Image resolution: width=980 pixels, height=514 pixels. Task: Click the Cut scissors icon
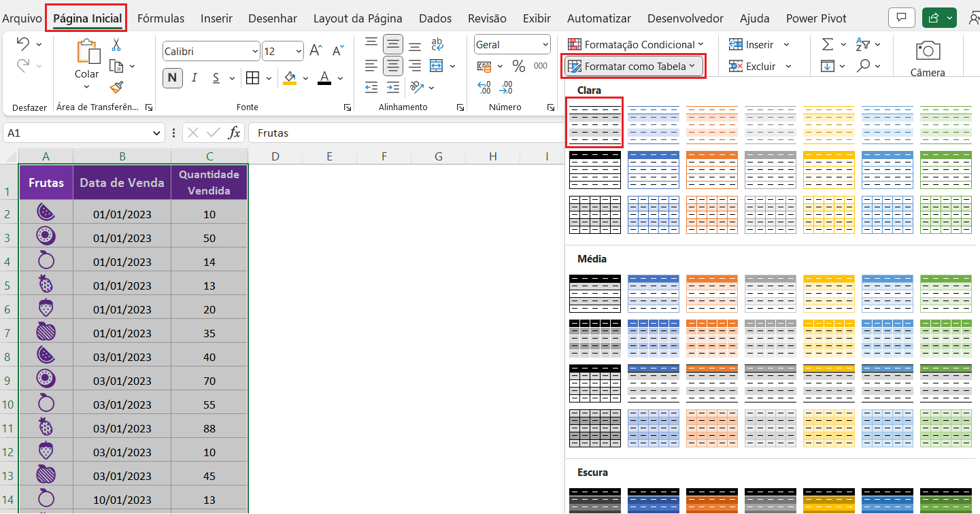[x=116, y=45]
